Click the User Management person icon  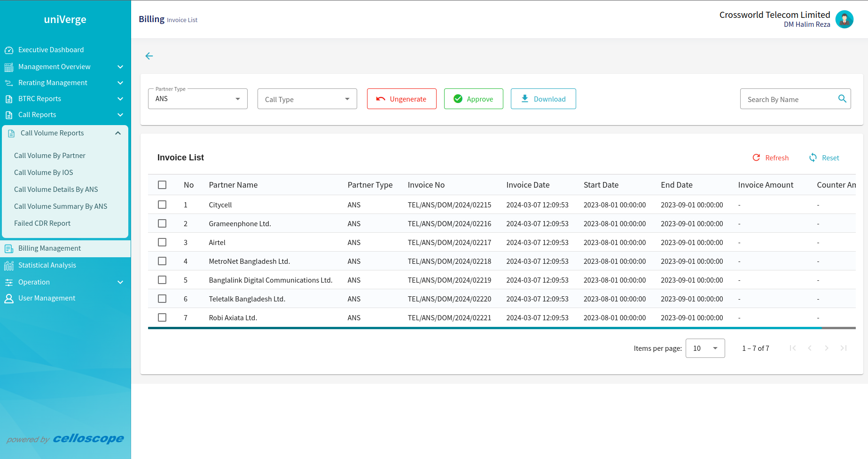9,298
